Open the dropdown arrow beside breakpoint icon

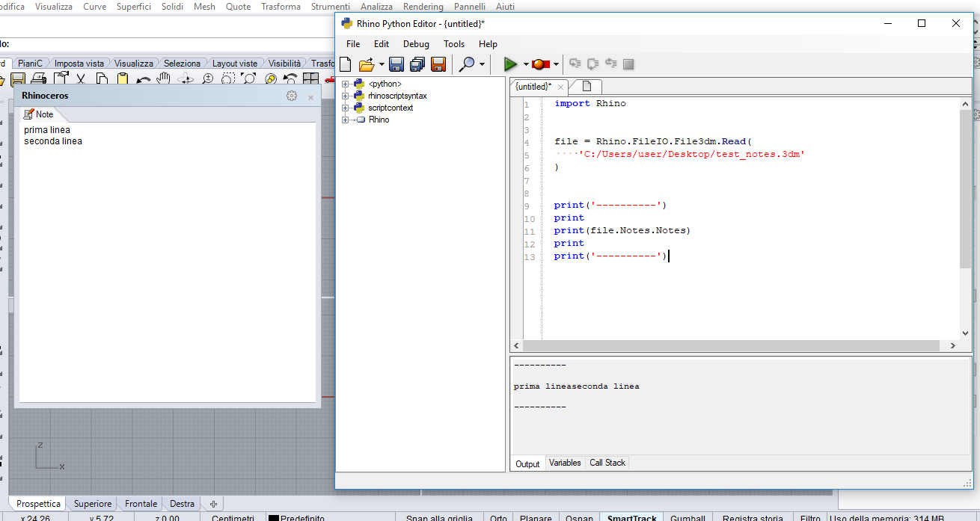click(x=556, y=64)
